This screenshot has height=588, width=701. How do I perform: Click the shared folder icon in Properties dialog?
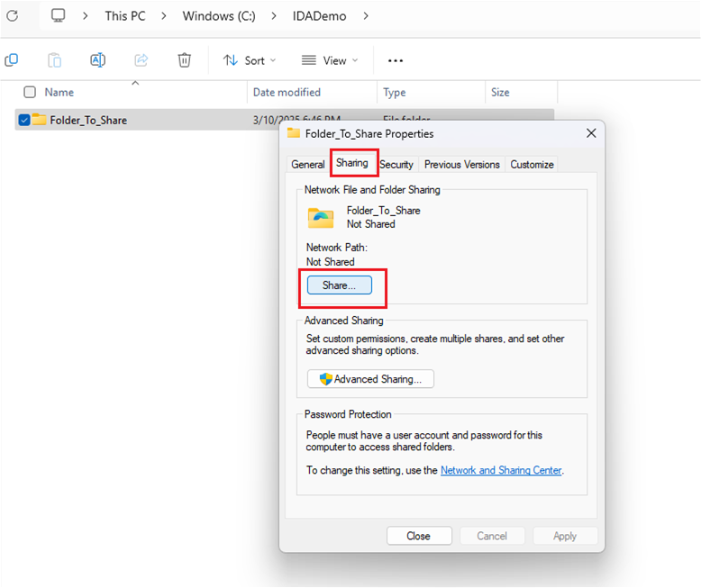coord(321,218)
